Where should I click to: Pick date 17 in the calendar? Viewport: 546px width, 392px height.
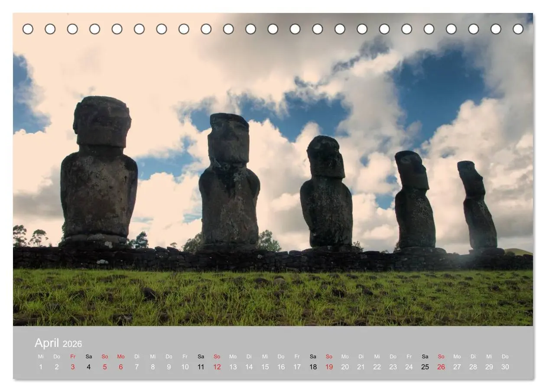click(297, 367)
